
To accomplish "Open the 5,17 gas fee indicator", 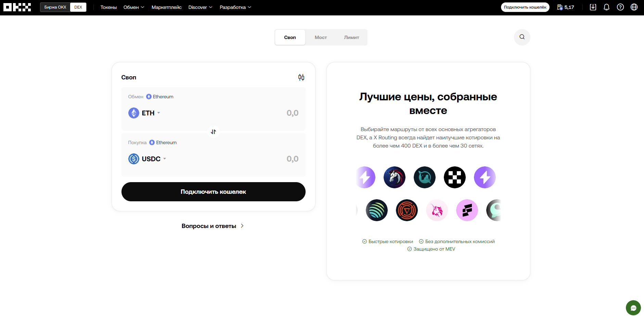I will click(566, 7).
